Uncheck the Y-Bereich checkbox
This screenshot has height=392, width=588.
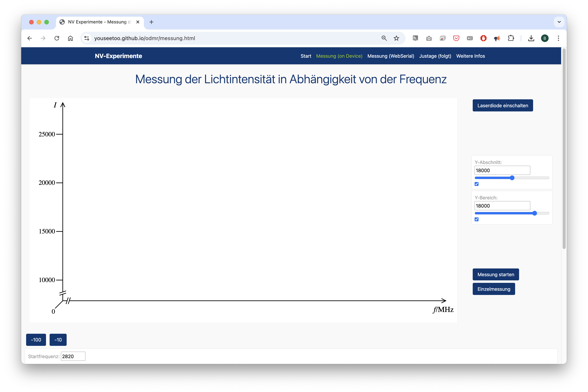(476, 219)
